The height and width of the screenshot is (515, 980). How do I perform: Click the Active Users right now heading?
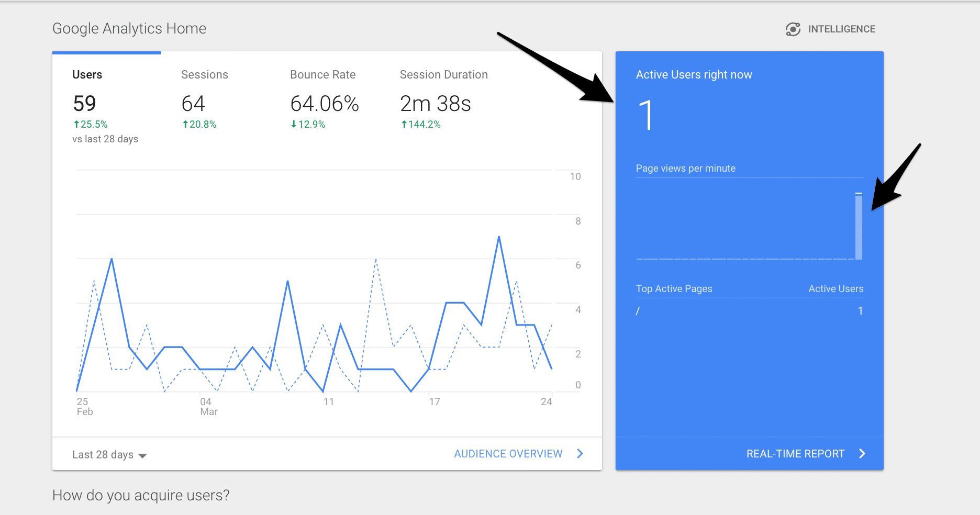click(x=694, y=75)
